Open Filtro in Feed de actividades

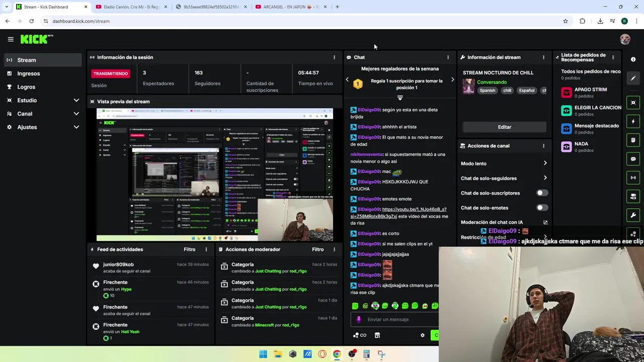pyautogui.click(x=190, y=249)
